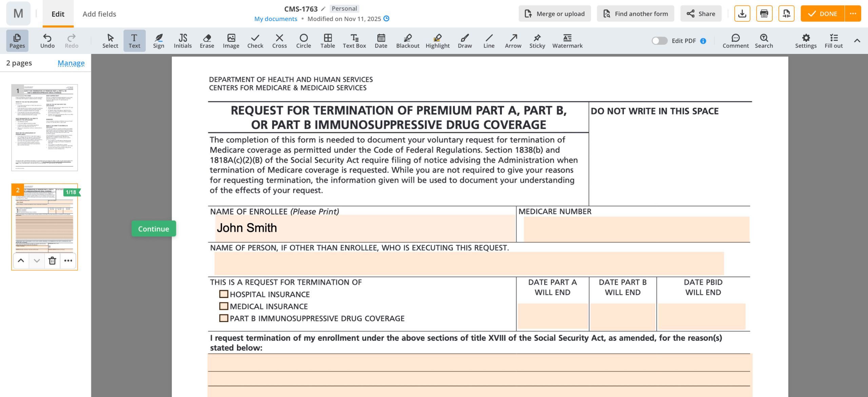Undo the last action

tap(47, 41)
